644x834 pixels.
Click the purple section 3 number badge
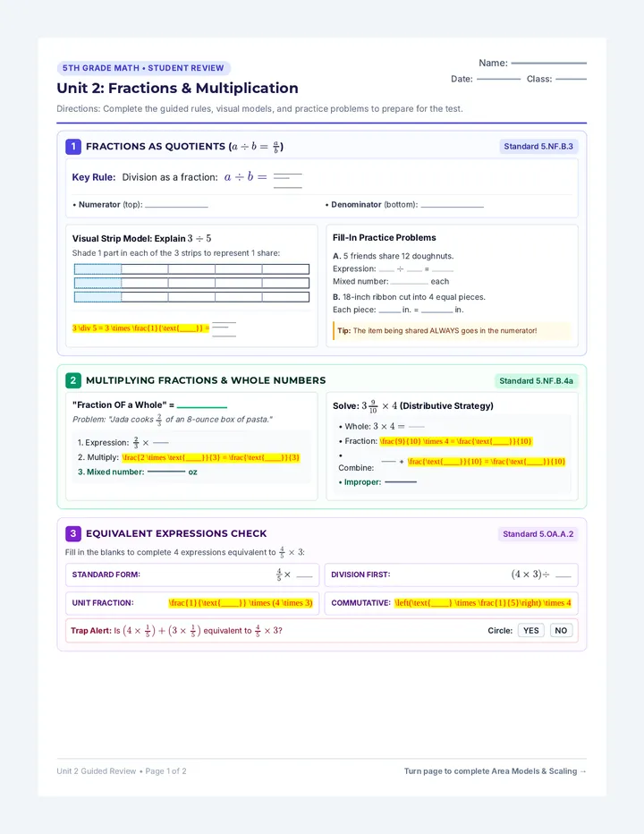[72, 533]
